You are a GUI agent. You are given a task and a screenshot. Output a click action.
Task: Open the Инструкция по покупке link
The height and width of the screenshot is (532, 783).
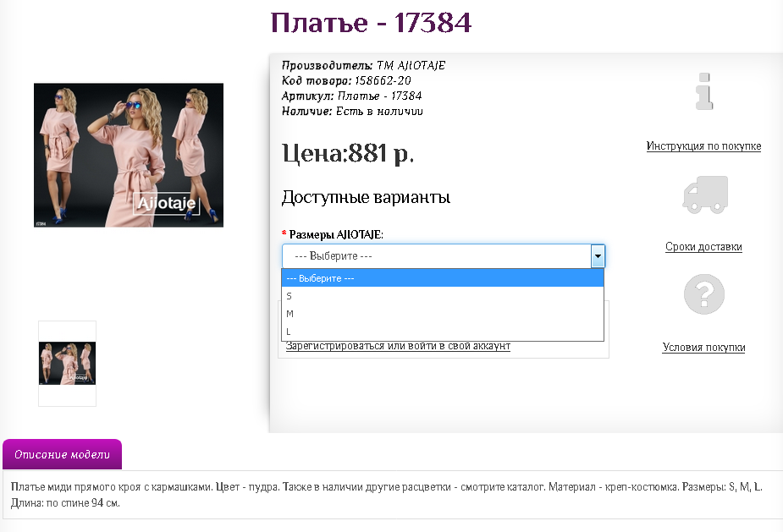coord(703,145)
